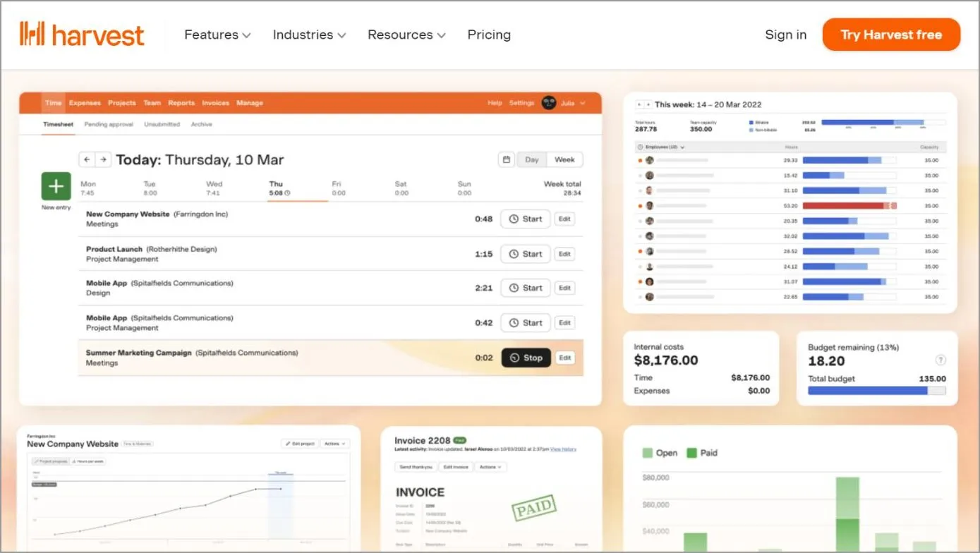
Task: Switch timesheet to Day view
Action: click(x=532, y=159)
